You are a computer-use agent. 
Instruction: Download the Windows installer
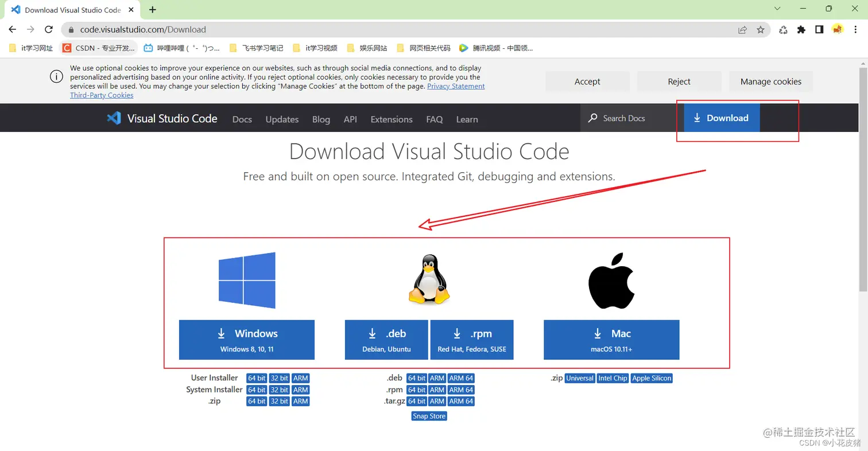[x=247, y=340]
